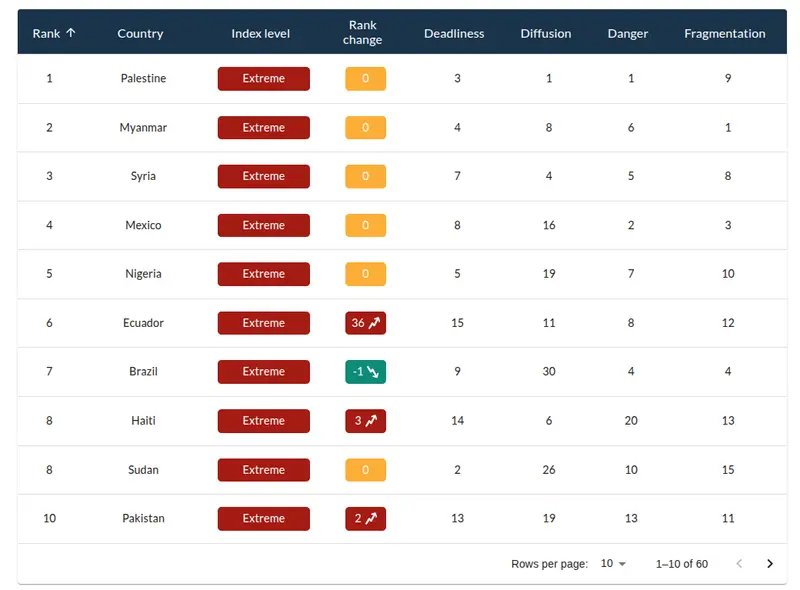Click the Danger column header
The width and height of the screenshot is (800, 590).
(628, 33)
